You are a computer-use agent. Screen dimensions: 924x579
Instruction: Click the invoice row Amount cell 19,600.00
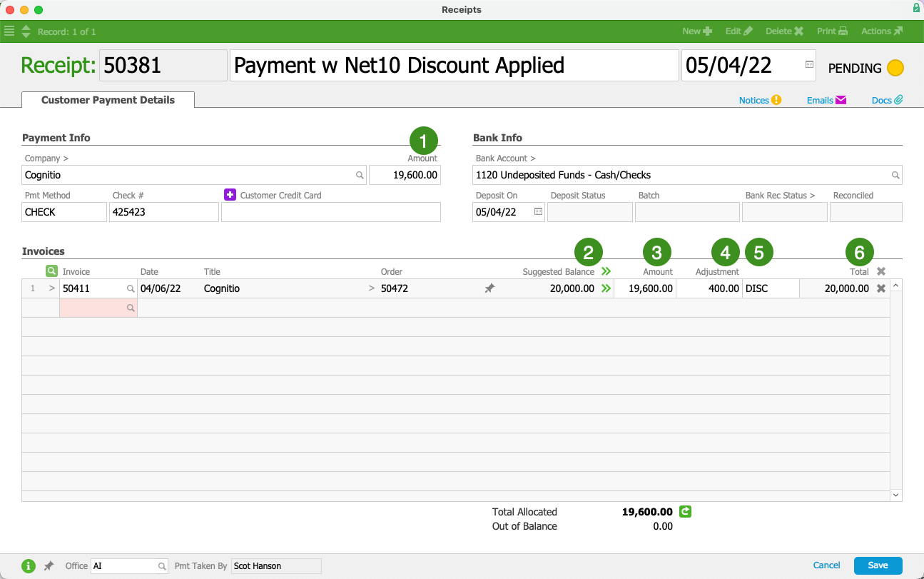point(644,288)
